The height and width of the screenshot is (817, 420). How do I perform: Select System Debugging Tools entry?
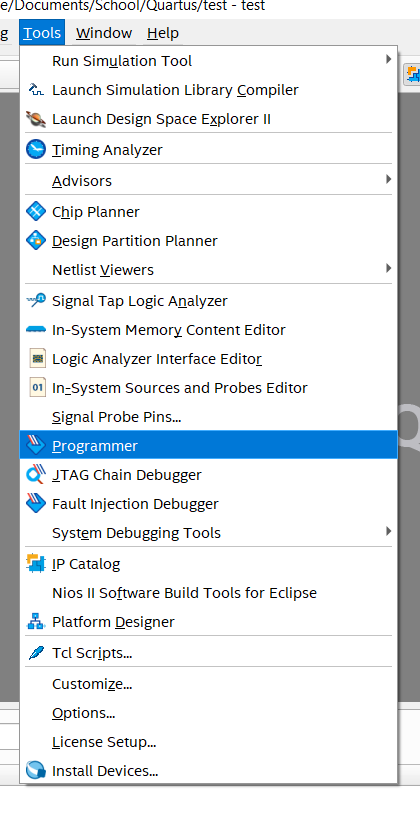pos(208,533)
